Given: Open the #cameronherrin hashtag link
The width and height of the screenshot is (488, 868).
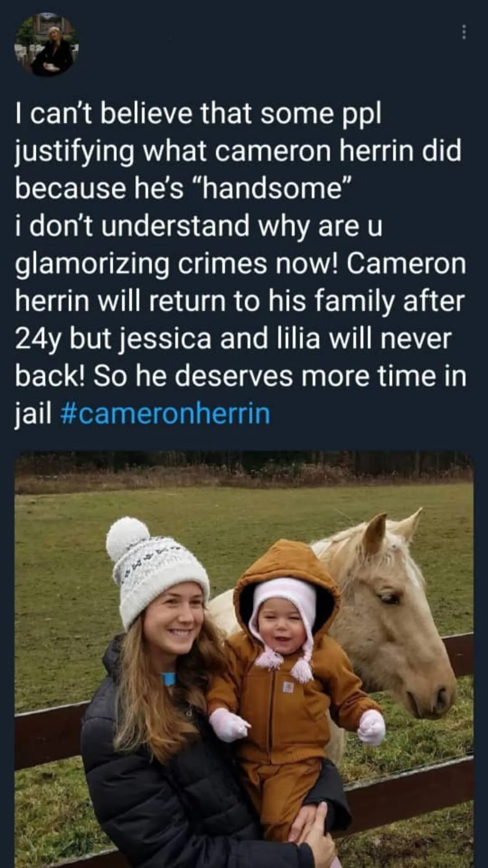Looking at the screenshot, I should tap(165, 414).
